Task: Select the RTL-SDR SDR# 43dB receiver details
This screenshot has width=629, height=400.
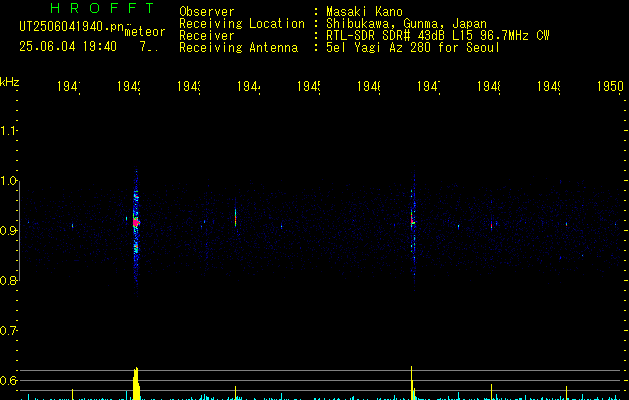Action: tap(437, 36)
